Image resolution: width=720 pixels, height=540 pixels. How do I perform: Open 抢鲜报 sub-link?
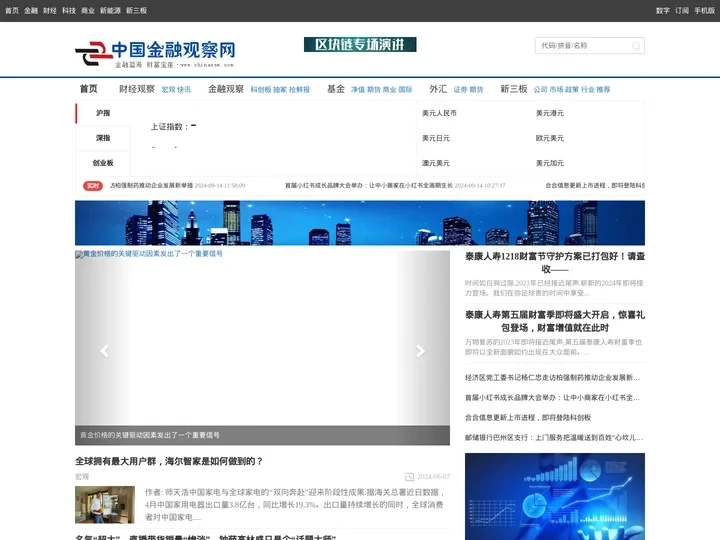point(299,90)
